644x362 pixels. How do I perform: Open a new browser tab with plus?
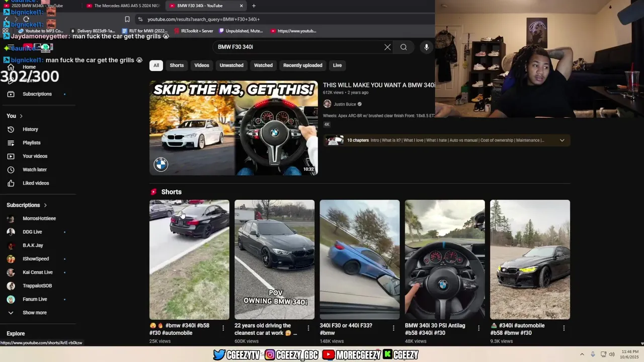click(254, 6)
